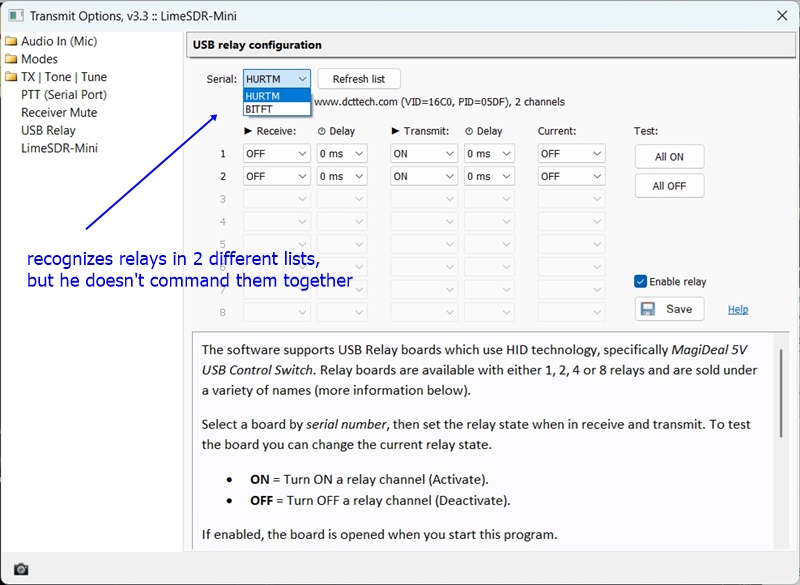Open relay 1 Receive state dropdown
This screenshot has width=800, height=585.
pos(276,154)
